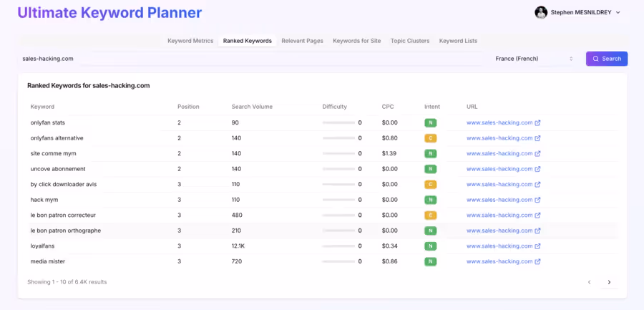
Task: Click the $1.39 CPC value
Action: click(390, 153)
